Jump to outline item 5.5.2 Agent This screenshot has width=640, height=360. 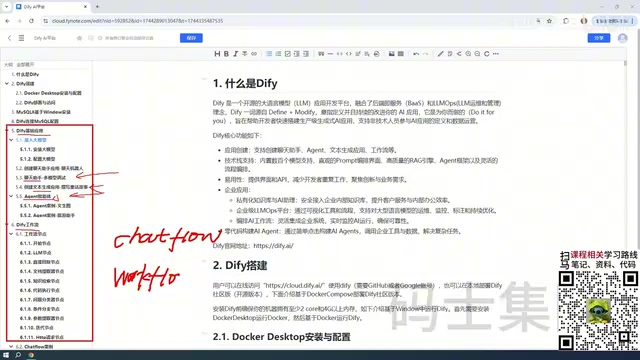click(x=47, y=215)
